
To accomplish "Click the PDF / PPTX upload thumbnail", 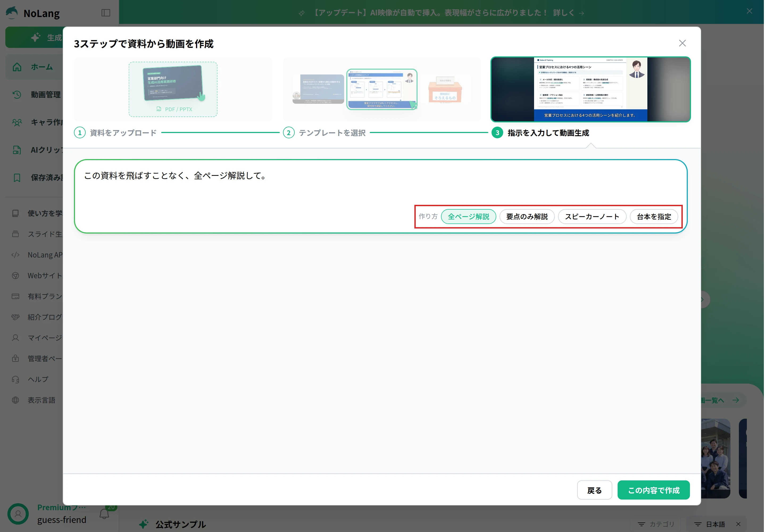I will tap(173, 89).
